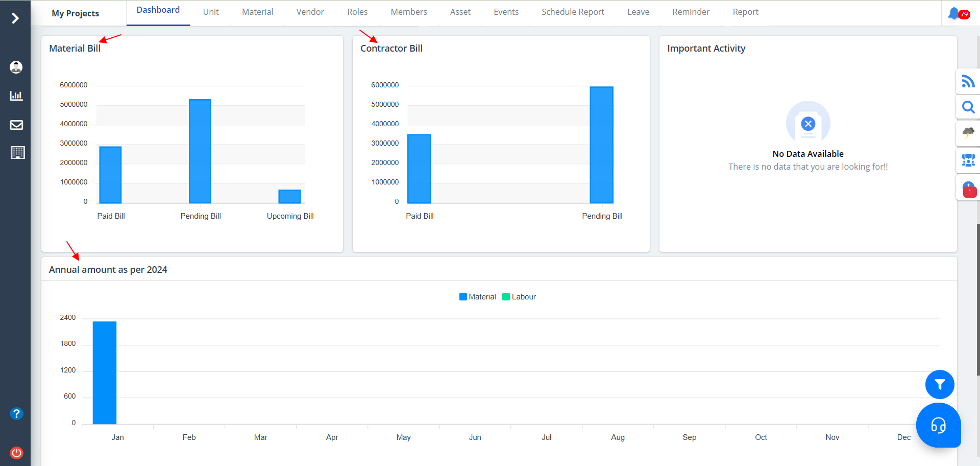980x466 pixels.
Task: Open the bar chart analytics sidebar icon
Action: point(16,96)
